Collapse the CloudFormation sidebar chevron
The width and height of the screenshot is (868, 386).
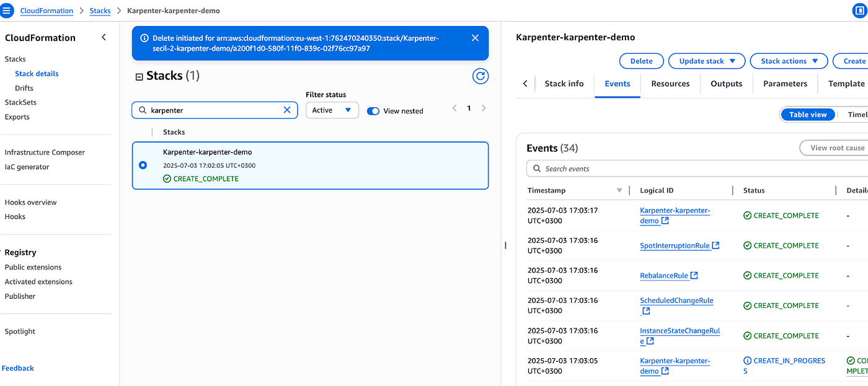pyautogui.click(x=104, y=37)
